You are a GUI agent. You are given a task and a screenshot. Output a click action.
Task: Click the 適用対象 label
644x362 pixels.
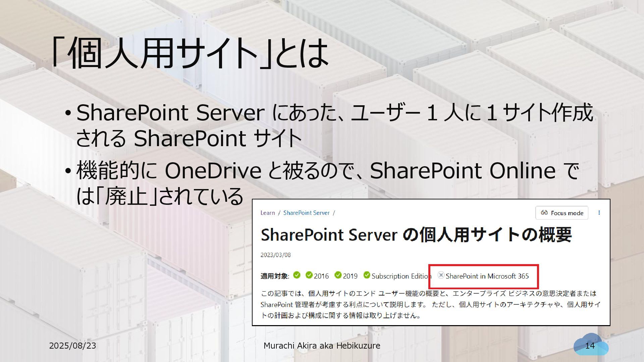coord(275,276)
